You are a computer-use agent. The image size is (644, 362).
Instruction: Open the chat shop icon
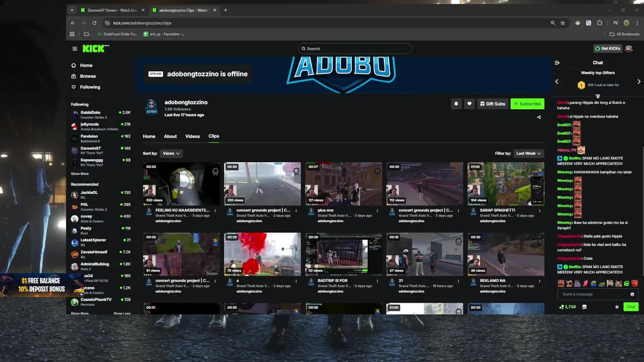[584, 307]
